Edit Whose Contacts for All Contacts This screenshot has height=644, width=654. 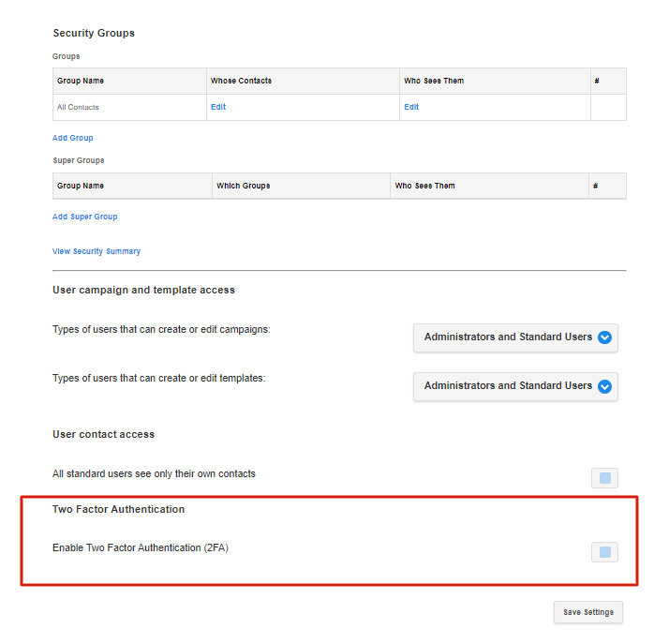pos(218,107)
